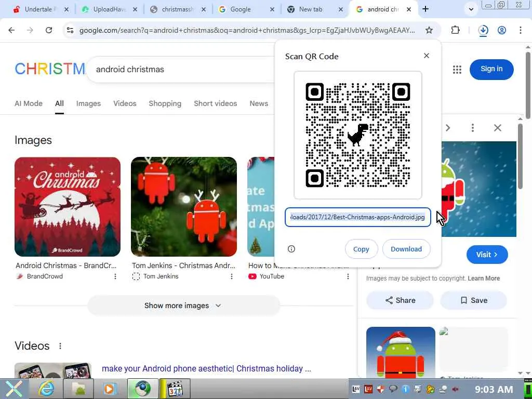Switch to Shopping search tab
This screenshot has width=532, height=399.
165,103
